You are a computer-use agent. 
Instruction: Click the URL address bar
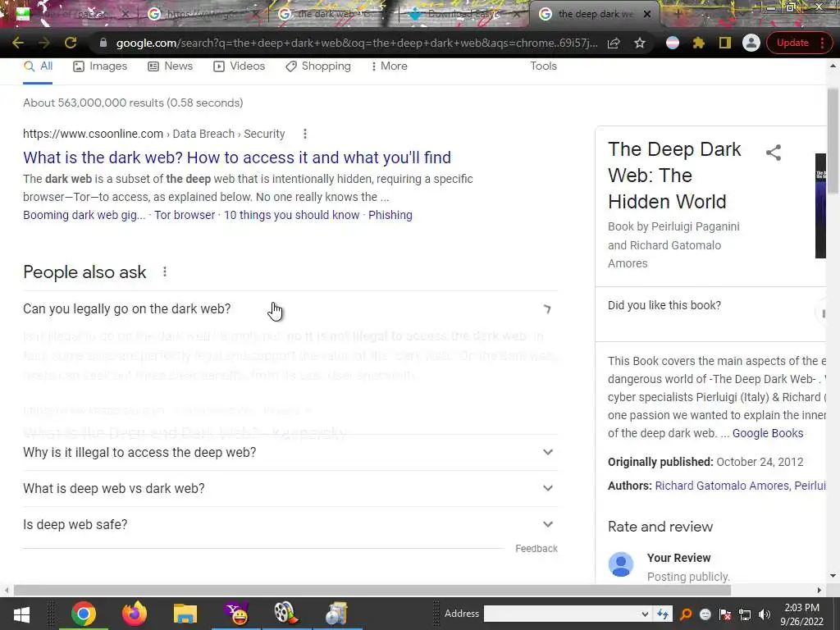tap(356, 43)
